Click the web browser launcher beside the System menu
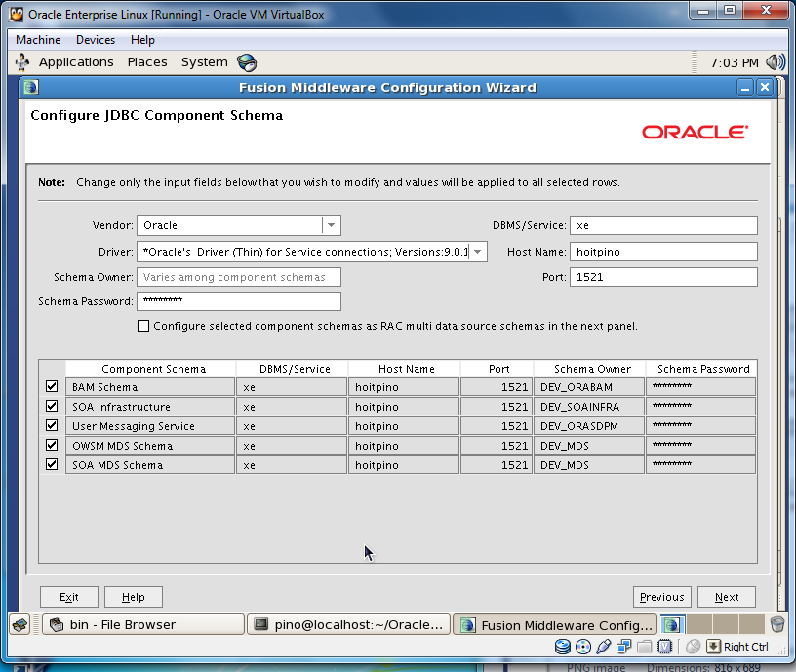Image resolution: width=796 pixels, height=672 pixels. 246,61
